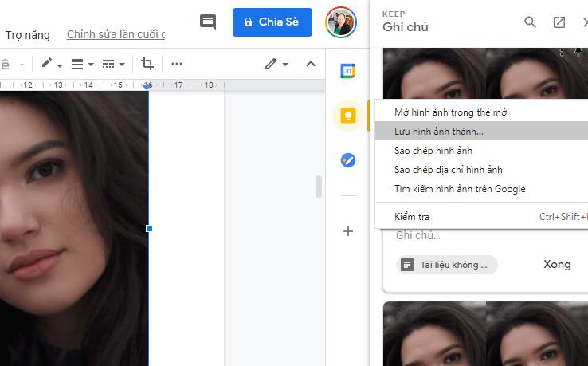Expand the editing mode dropdown arrow

pos(285,65)
